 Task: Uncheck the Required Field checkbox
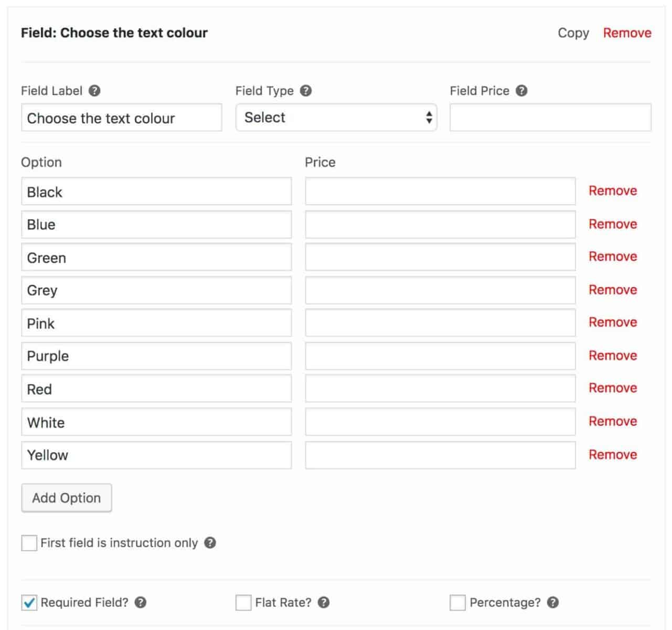coord(29,603)
